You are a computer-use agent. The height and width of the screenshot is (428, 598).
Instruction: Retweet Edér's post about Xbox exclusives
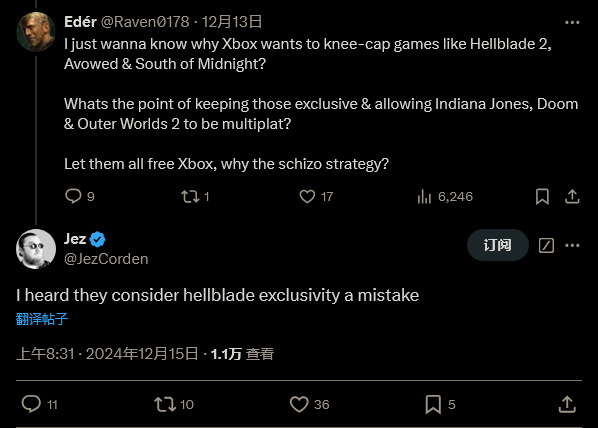pos(190,197)
